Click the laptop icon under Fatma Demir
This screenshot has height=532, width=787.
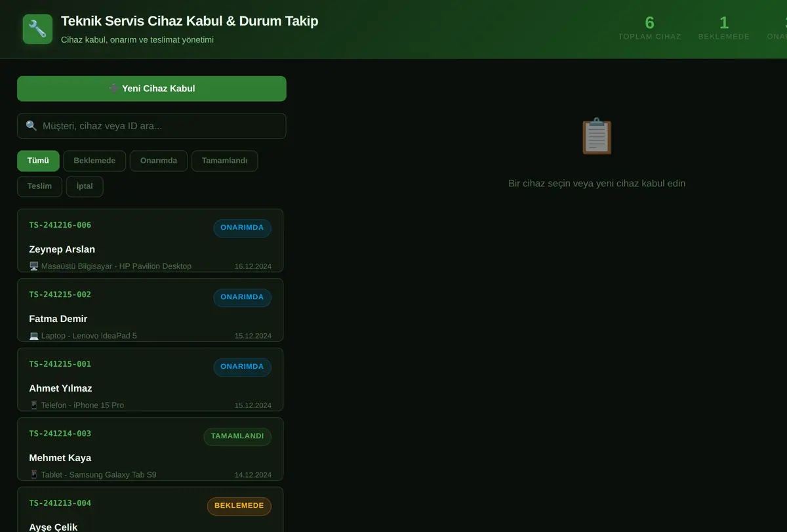(x=34, y=336)
